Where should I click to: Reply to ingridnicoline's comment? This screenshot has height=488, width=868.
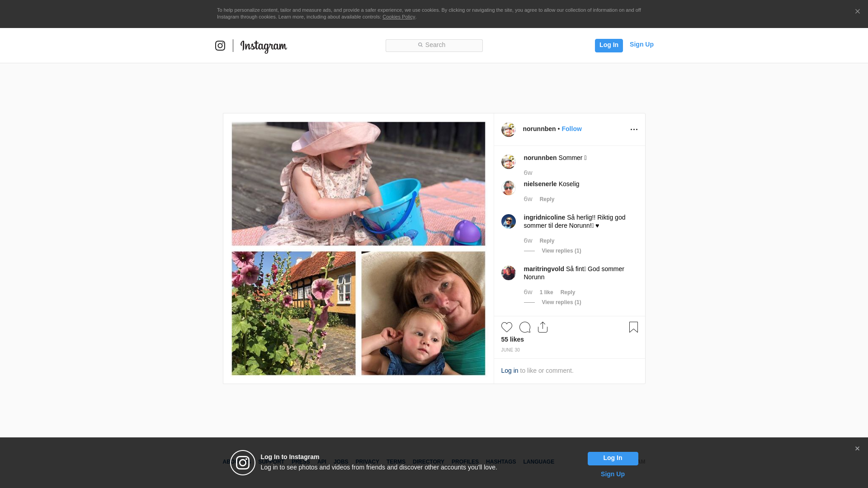point(547,241)
